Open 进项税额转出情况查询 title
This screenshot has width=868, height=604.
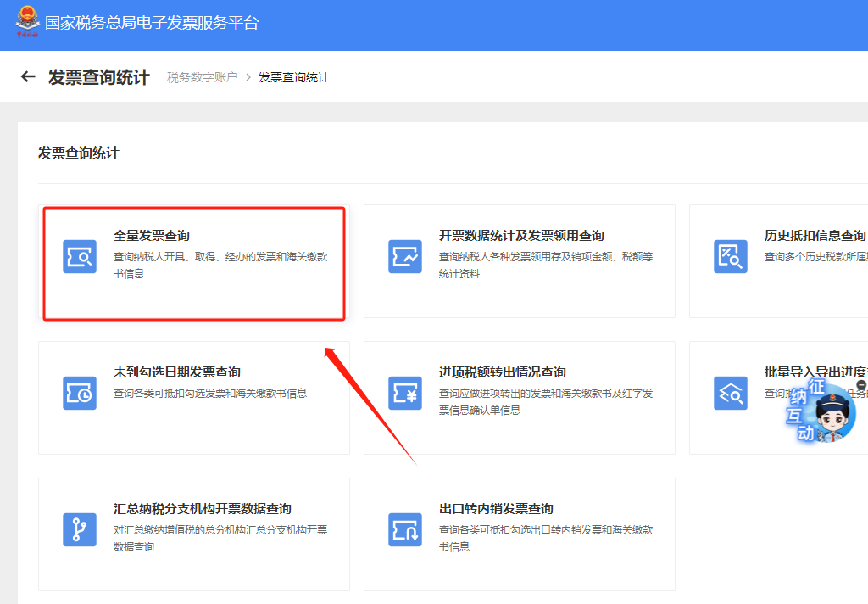coord(503,372)
